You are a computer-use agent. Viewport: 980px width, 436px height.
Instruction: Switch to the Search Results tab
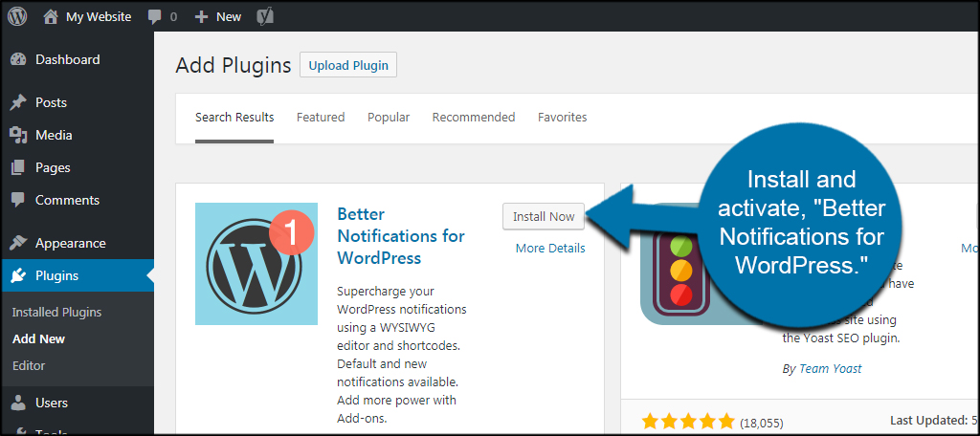pos(234,118)
